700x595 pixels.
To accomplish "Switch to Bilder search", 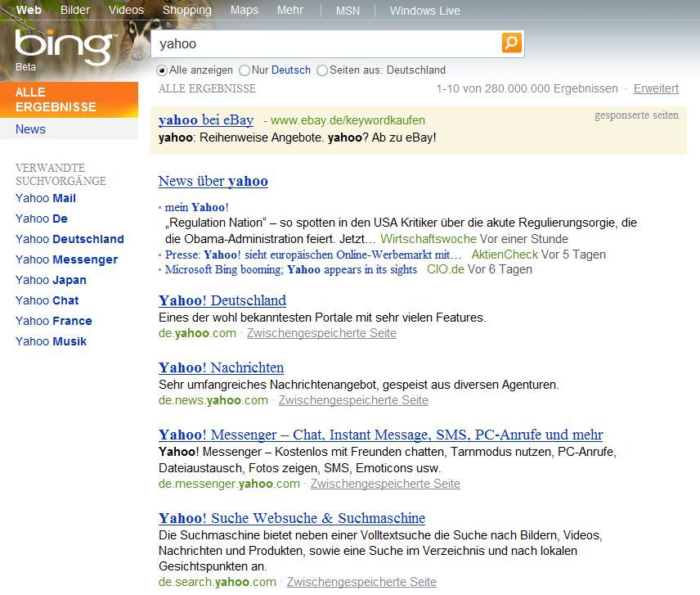I will pos(75,10).
